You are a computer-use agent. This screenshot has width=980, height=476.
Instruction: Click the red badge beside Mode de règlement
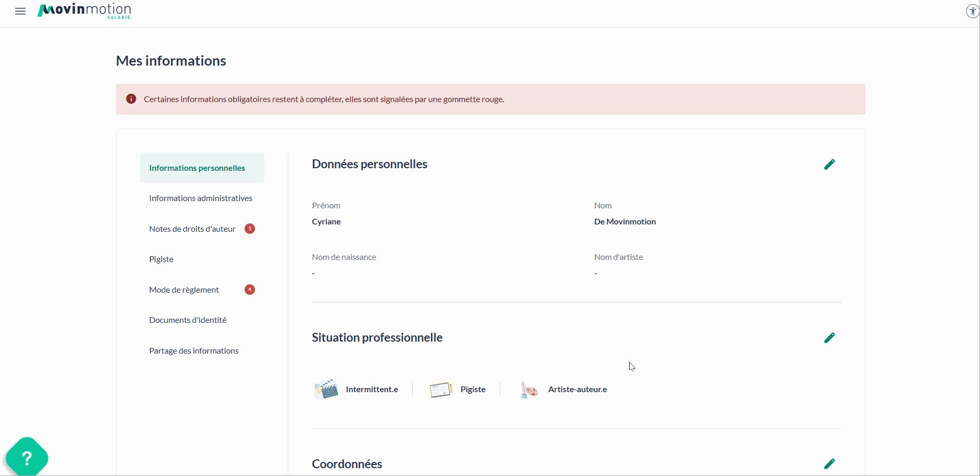[x=250, y=290]
